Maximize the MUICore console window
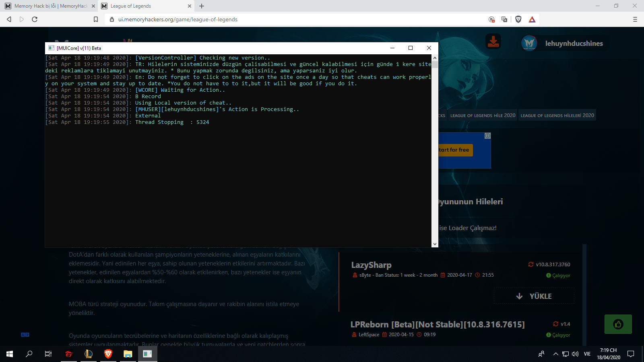Image resolution: width=644 pixels, height=362 pixels. [411, 48]
